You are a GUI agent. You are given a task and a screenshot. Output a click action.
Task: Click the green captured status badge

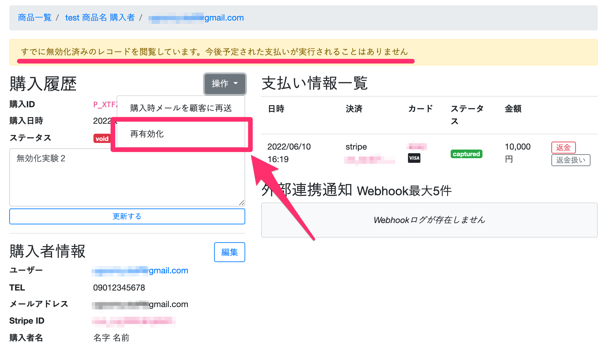[x=466, y=154]
